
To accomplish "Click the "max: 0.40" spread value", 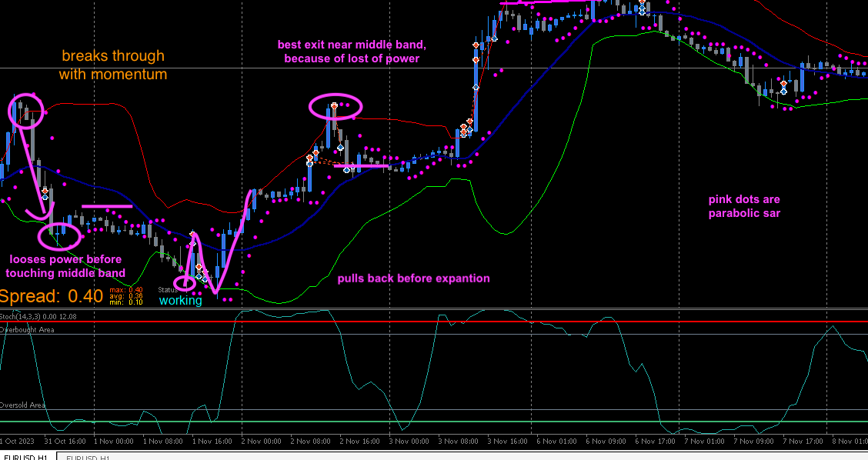I will 126,290.
